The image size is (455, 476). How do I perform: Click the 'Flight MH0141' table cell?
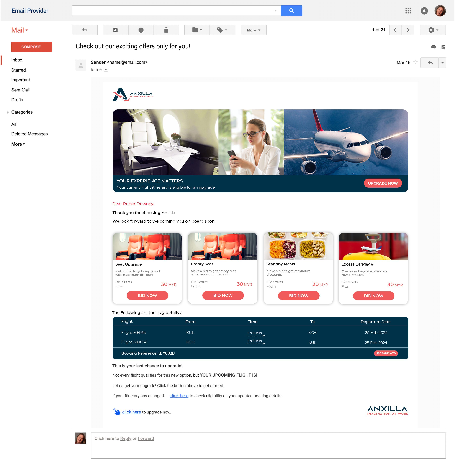tap(134, 342)
